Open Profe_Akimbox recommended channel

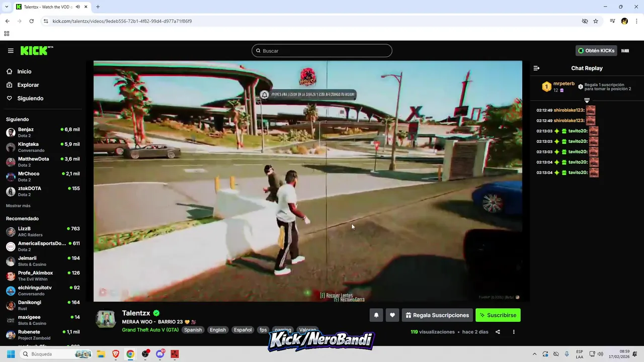[x=43, y=276]
